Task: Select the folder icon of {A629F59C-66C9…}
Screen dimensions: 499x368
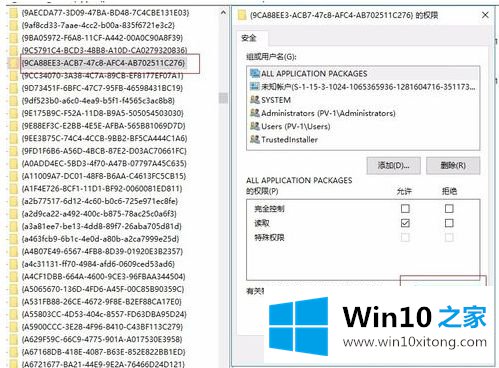Action: click(x=13, y=340)
